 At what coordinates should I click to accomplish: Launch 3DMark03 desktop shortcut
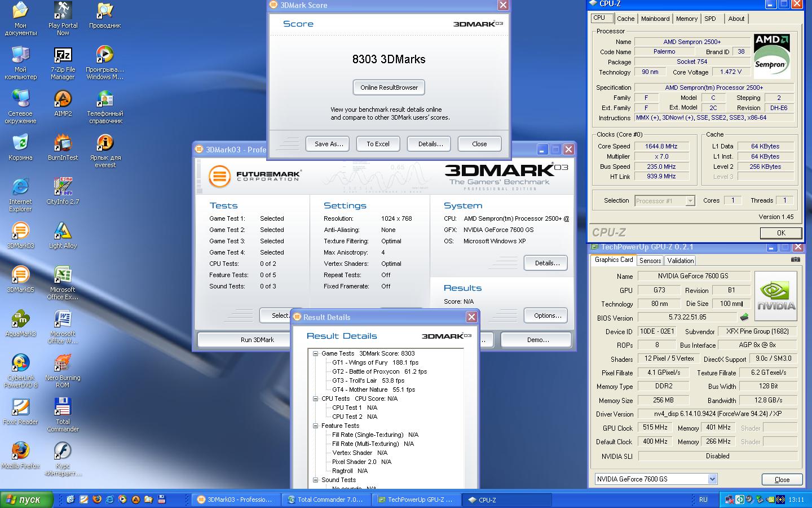[20, 235]
